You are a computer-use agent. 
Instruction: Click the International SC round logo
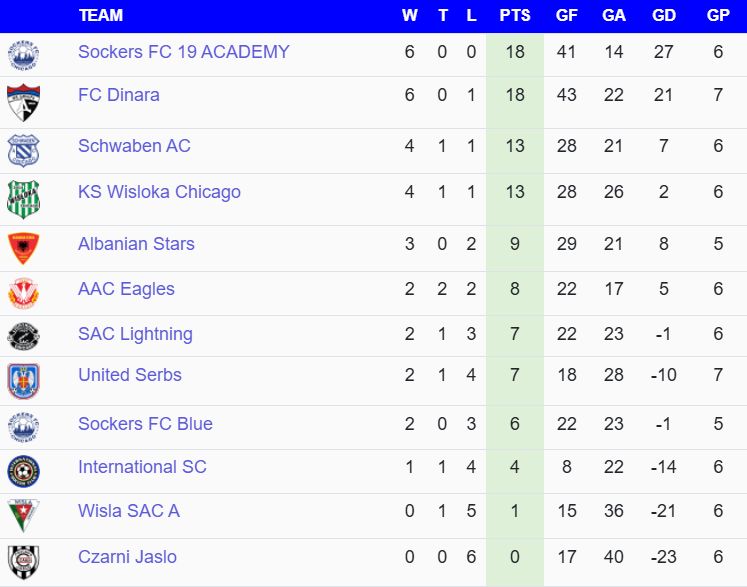pos(22,470)
